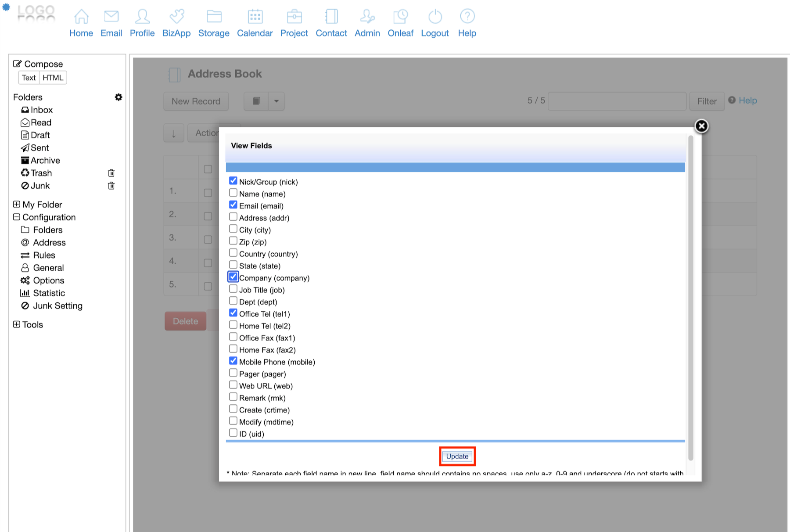The height and width of the screenshot is (532, 790).
Task: Open folder settings gear icon
Action: click(x=118, y=97)
